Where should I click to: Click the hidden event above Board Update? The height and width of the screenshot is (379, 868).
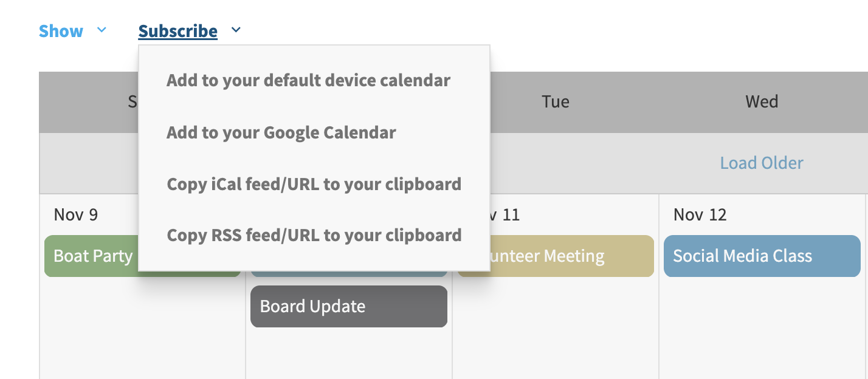pyautogui.click(x=348, y=275)
